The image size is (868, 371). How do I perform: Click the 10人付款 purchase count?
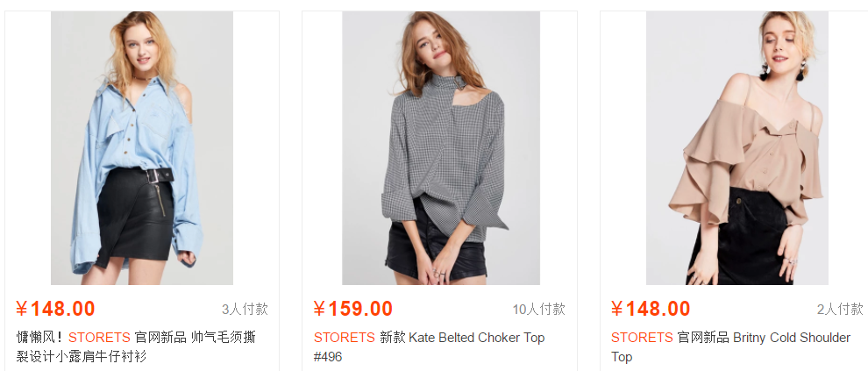538,309
